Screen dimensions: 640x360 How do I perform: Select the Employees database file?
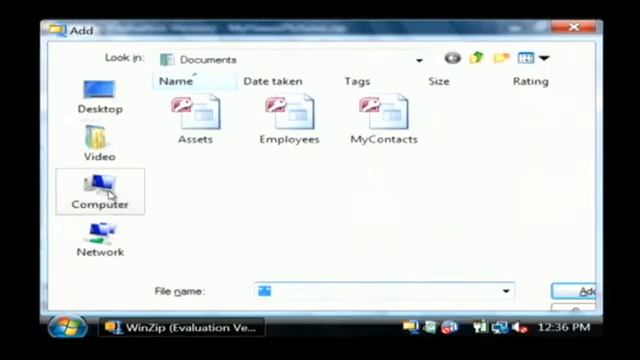[289, 119]
